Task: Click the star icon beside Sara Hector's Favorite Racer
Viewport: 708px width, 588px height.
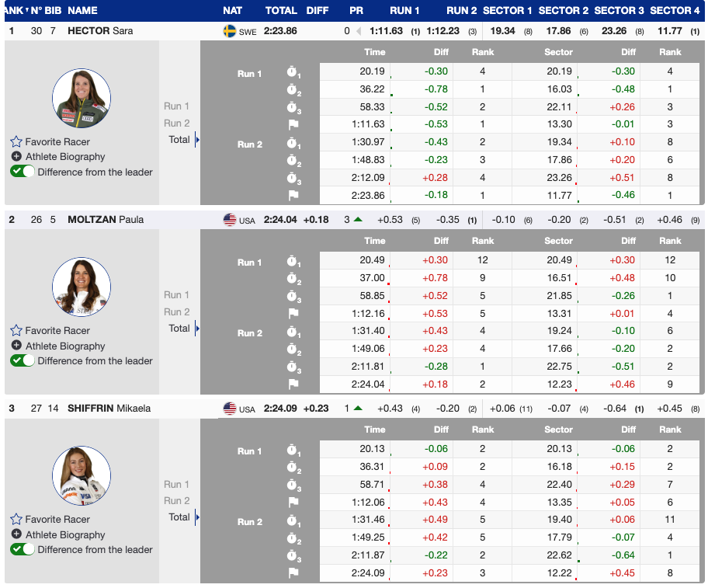Action: pos(16,142)
